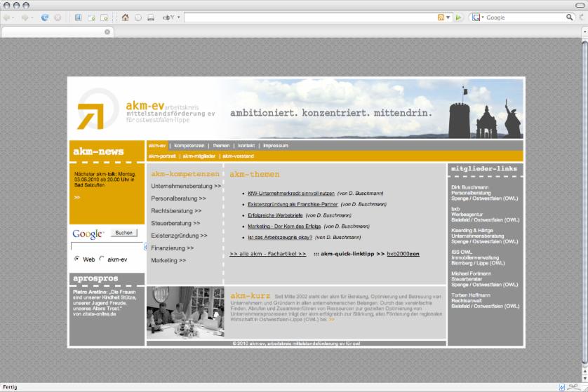This screenshot has height=392, width=588.
Task: Click the Suchen button
Action: (123, 233)
